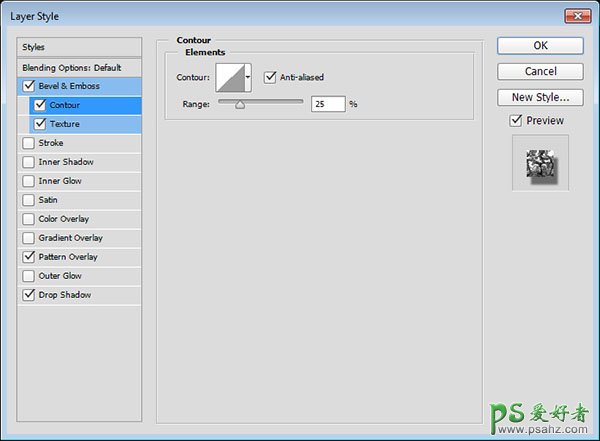Viewport: 600px width, 441px height.
Task: Uncheck the Texture checkbox
Action: 40,124
